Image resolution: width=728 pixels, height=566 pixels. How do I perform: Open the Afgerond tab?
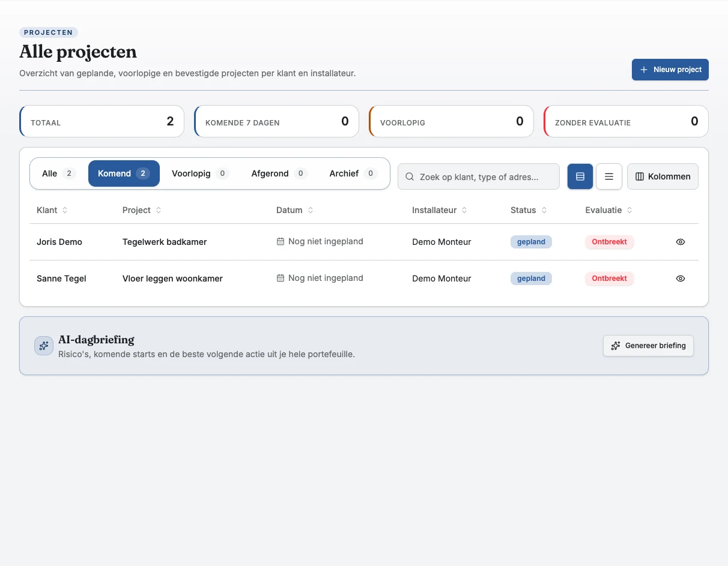pos(279,173)
